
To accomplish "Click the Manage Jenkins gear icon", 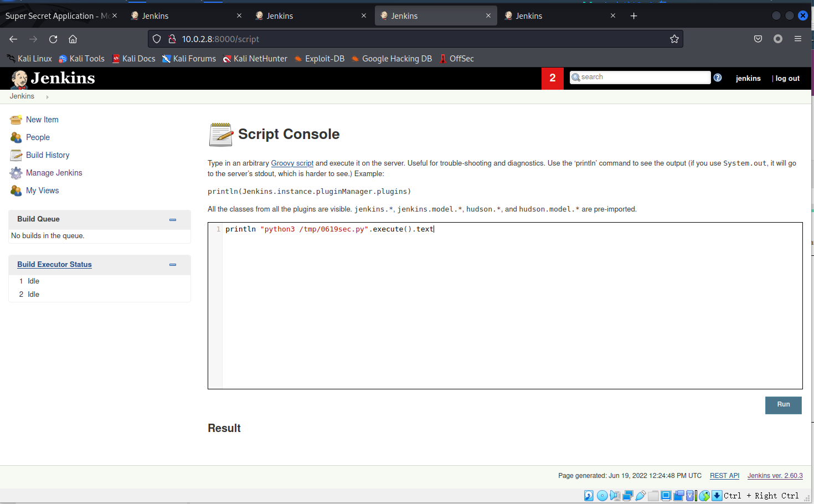I will (16, 173).
